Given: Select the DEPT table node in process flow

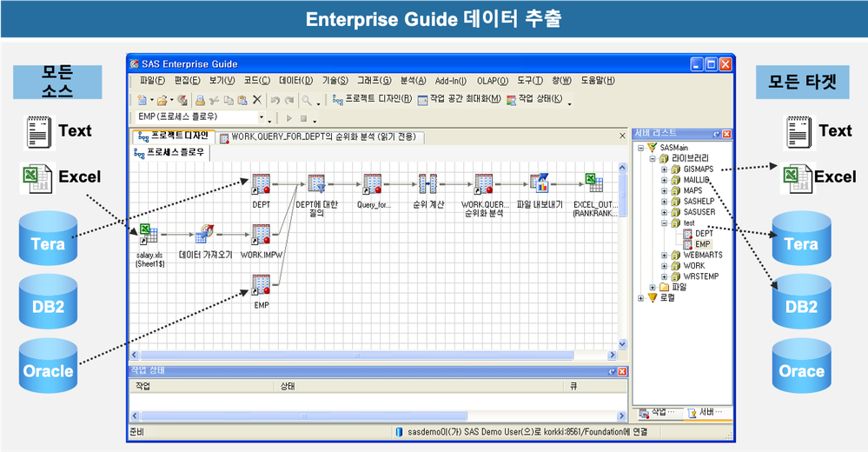Looking at the screenshot, I should pyautogui.click(x=261, y=184).
